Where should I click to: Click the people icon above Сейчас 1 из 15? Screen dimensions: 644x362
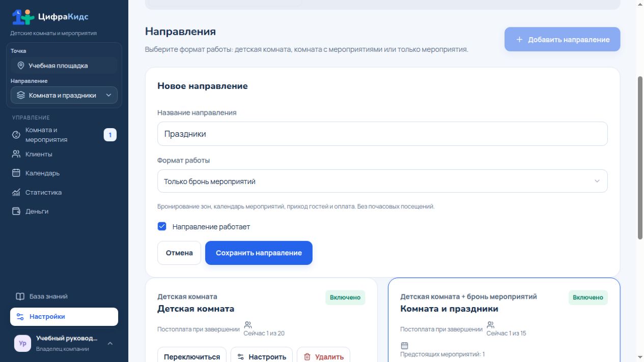(491, 325)
